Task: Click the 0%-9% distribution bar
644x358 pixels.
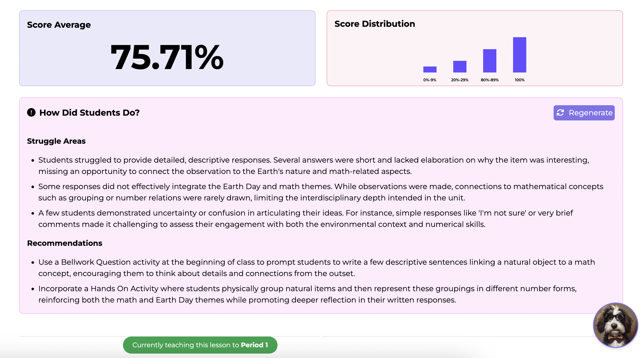Action: pos(430,69)
